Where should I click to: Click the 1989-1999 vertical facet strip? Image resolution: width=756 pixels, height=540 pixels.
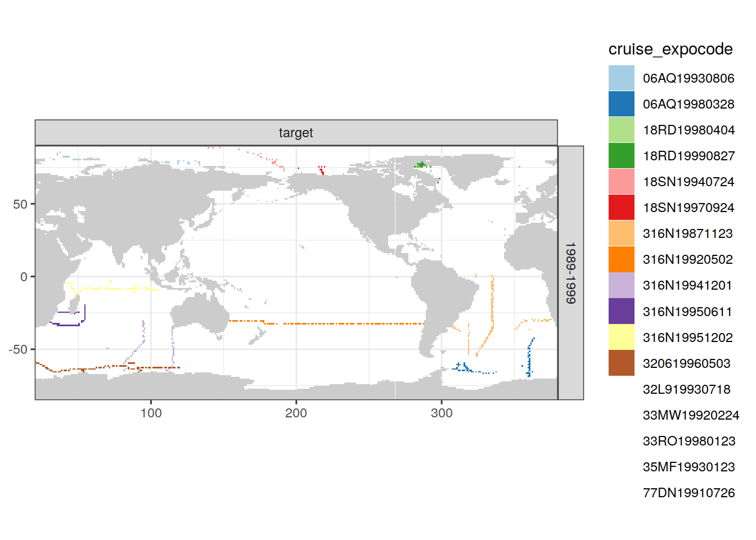click(x=570, y=273)
